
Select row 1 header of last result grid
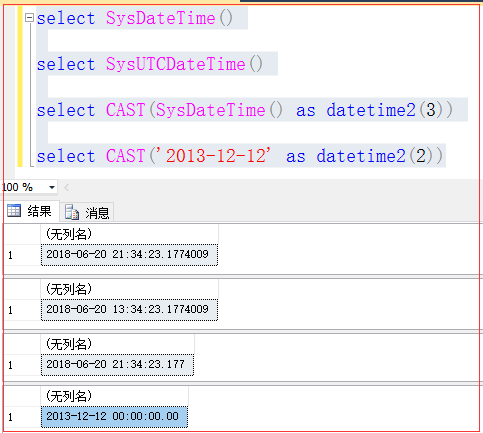tap(22, 417)
